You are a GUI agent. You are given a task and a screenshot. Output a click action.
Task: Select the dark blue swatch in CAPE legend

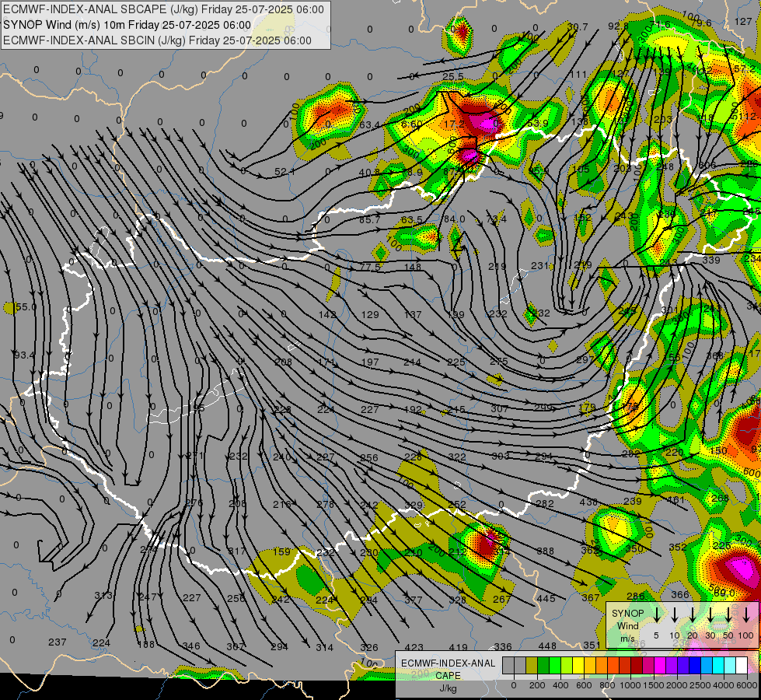(x=694, y=666)
